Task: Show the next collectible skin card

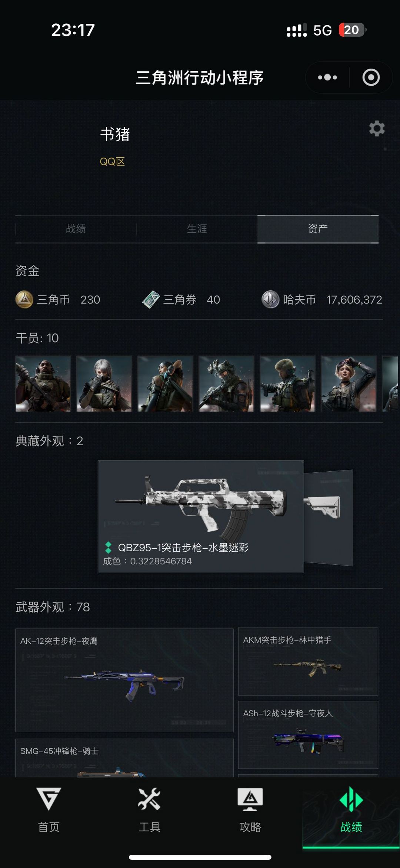Action: pos(329,518)
